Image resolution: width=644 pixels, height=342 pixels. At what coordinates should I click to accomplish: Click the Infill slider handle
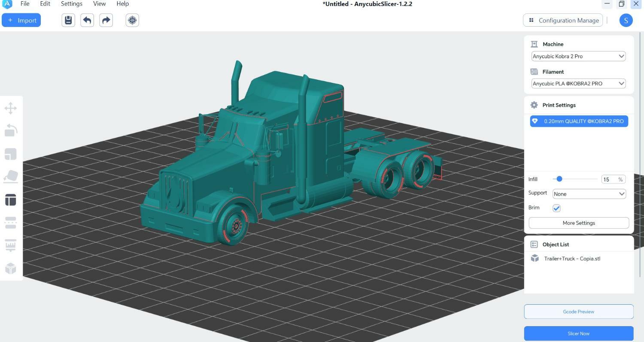point(559,179)
